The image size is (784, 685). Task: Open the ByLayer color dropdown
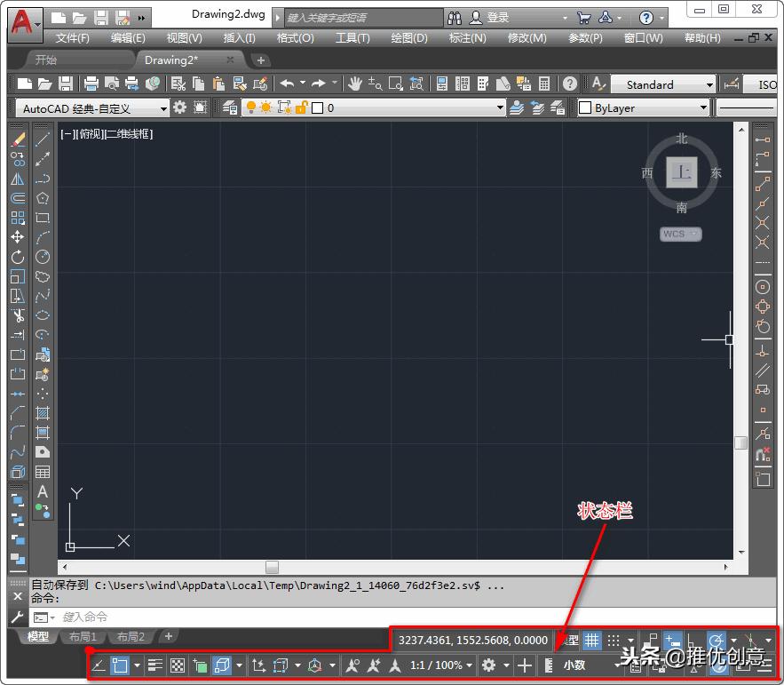pyautogui.click(x=642, y=107)
